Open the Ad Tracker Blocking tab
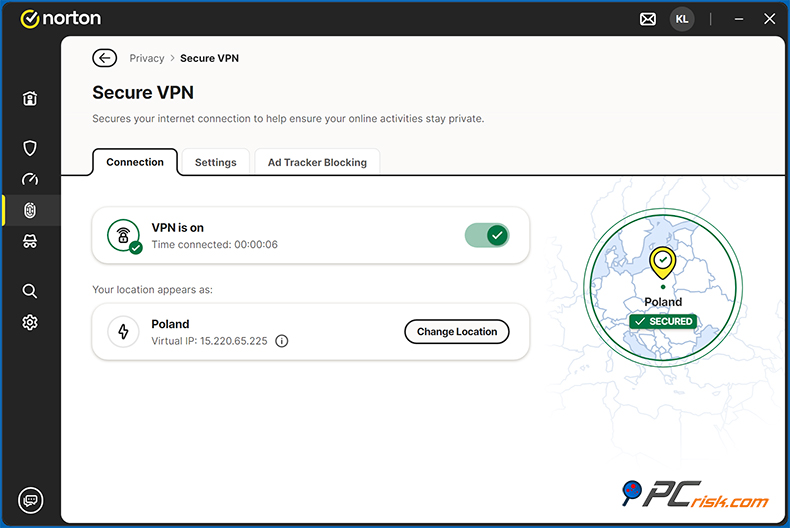790x528 pixels. click(317, 162)
